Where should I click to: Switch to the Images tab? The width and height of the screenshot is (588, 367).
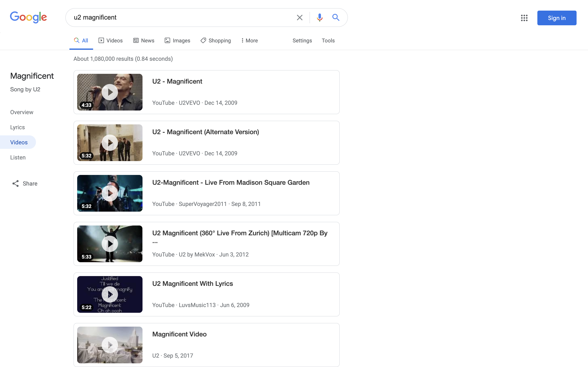click(x=177, y=41)
